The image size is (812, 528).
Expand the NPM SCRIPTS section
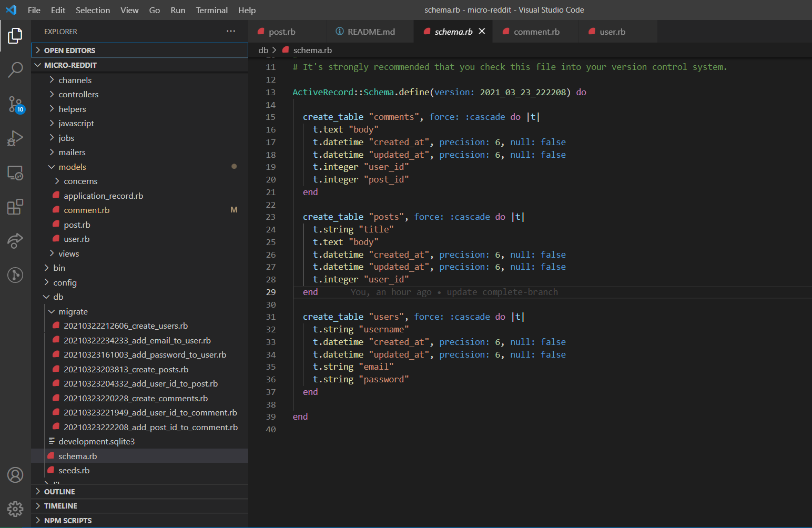click(x=139, y=521)
